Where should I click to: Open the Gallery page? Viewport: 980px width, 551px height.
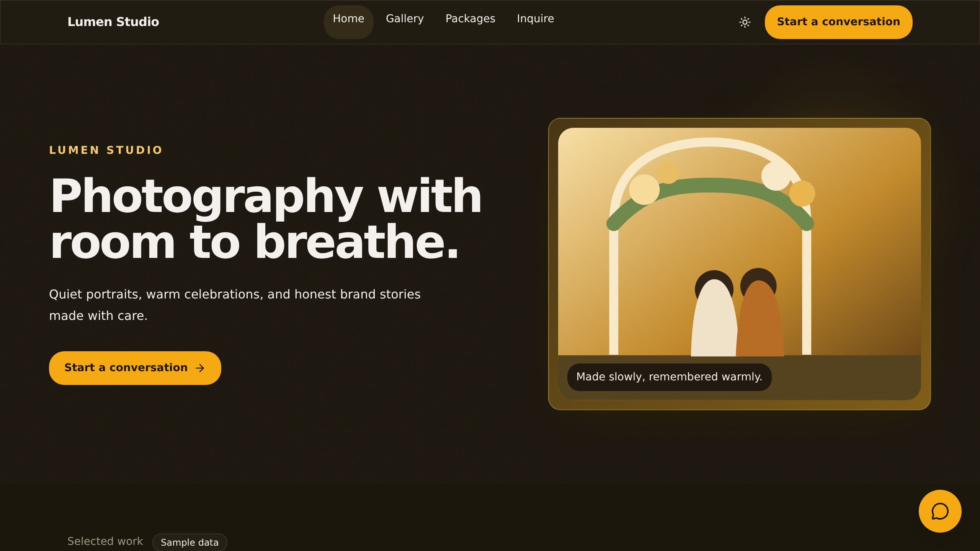point(405,19)
